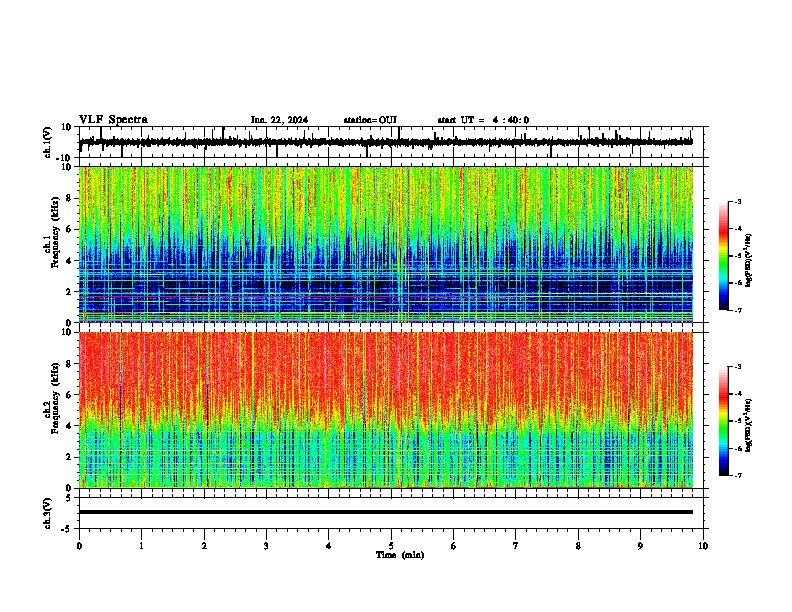Viewport: 792px width, 612px height.
Task: Click the ch.3 voltage trace line
Action: 386,512
